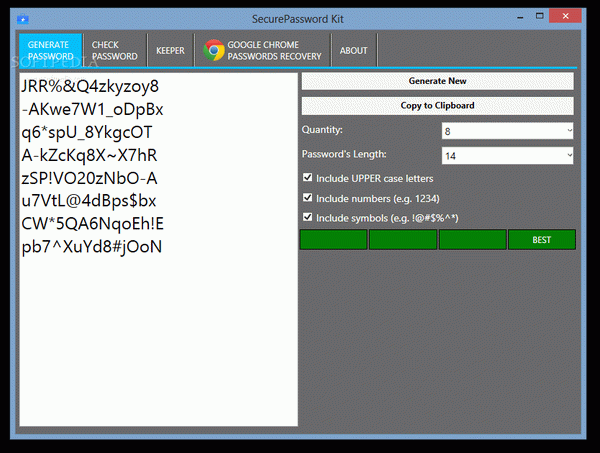The height and width of the screenshot is (453, 600).
Task: Click the first green strength bar segment
Action: pos(333,240)
